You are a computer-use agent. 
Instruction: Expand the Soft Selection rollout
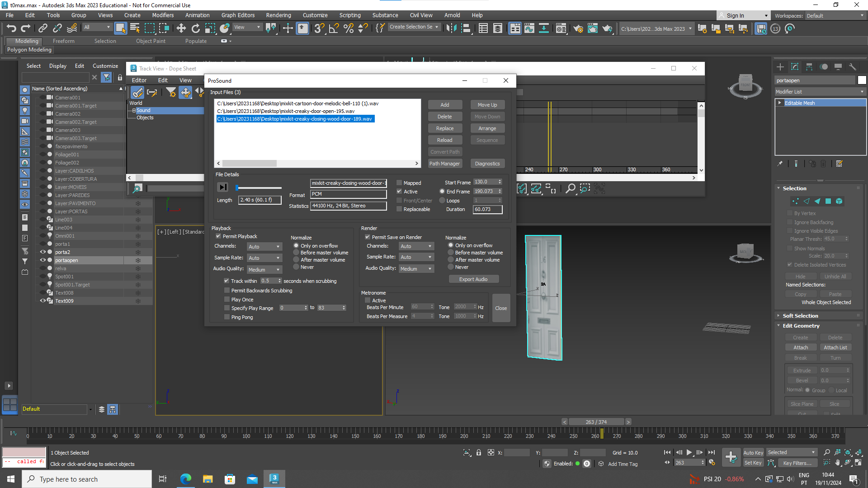(800, 316)
